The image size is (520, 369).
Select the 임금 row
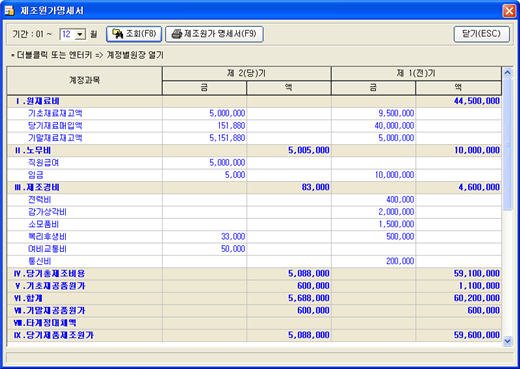coord(254,175)
